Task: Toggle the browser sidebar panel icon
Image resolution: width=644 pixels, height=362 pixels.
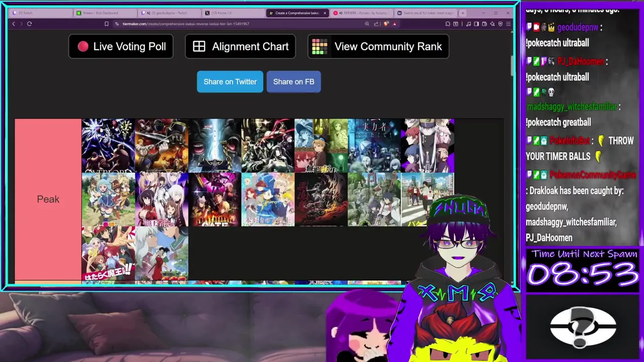Action: point(476,24)
